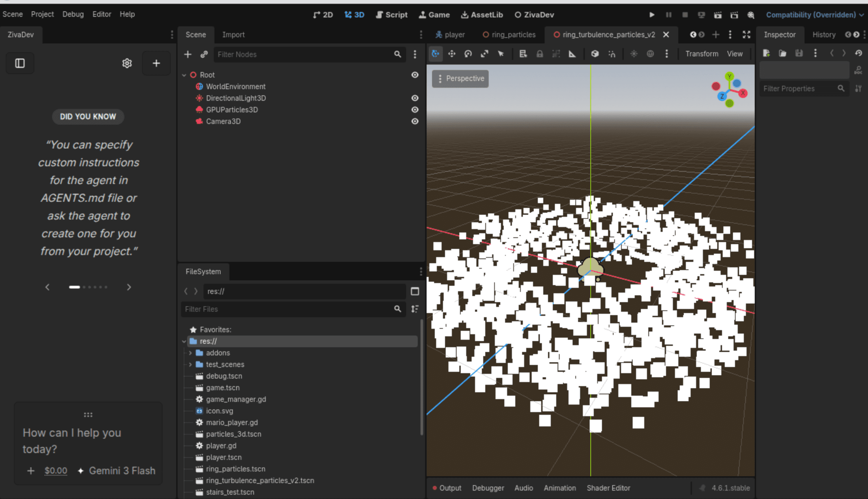Select the Move Mode tool
Viewport: 868px width, 499px height.
(452, 54)
